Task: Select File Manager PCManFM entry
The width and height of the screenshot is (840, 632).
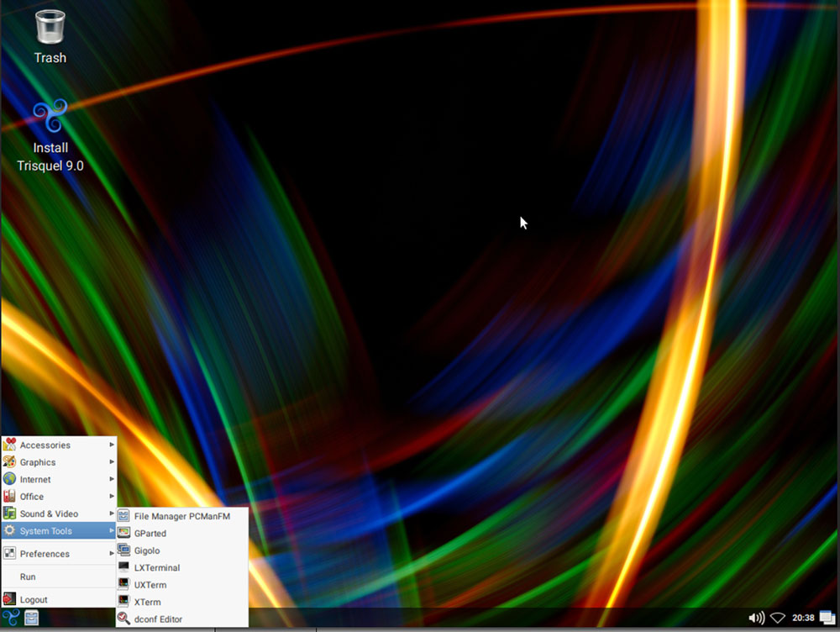Action: (181, 517)
